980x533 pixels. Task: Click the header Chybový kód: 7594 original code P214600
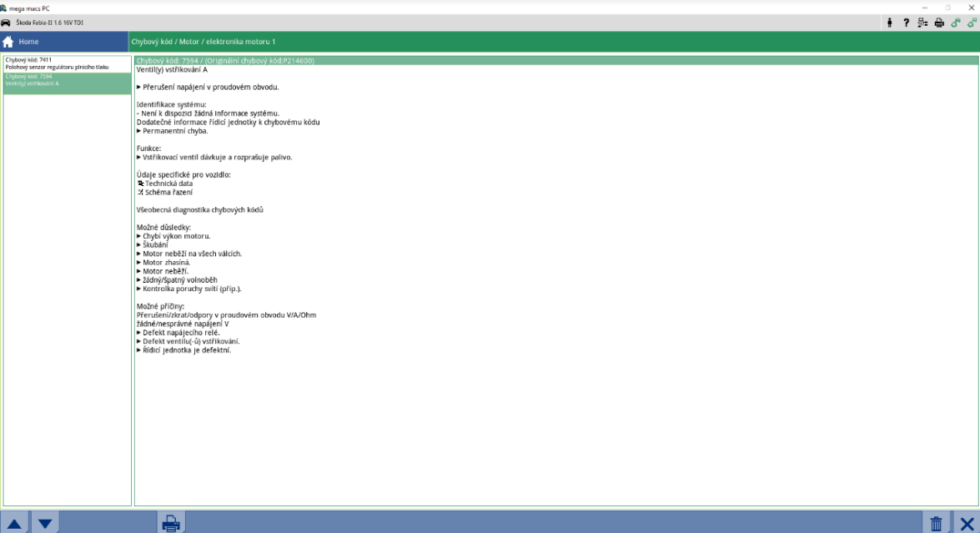coord(556,61)
